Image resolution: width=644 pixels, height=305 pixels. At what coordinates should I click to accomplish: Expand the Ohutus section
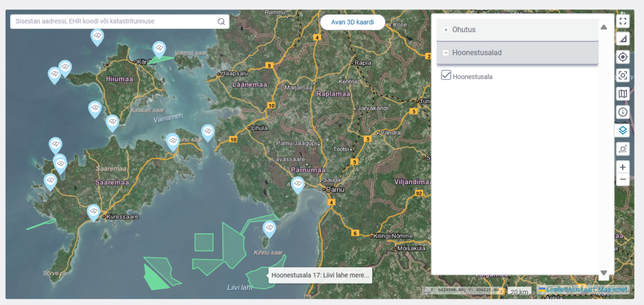pyautogui.click(x=518, y=30)
